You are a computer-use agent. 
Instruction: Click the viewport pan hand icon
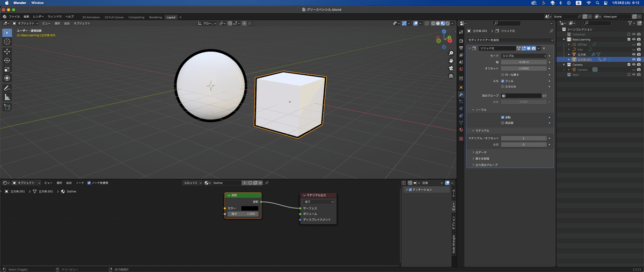(x=451, y=61)
